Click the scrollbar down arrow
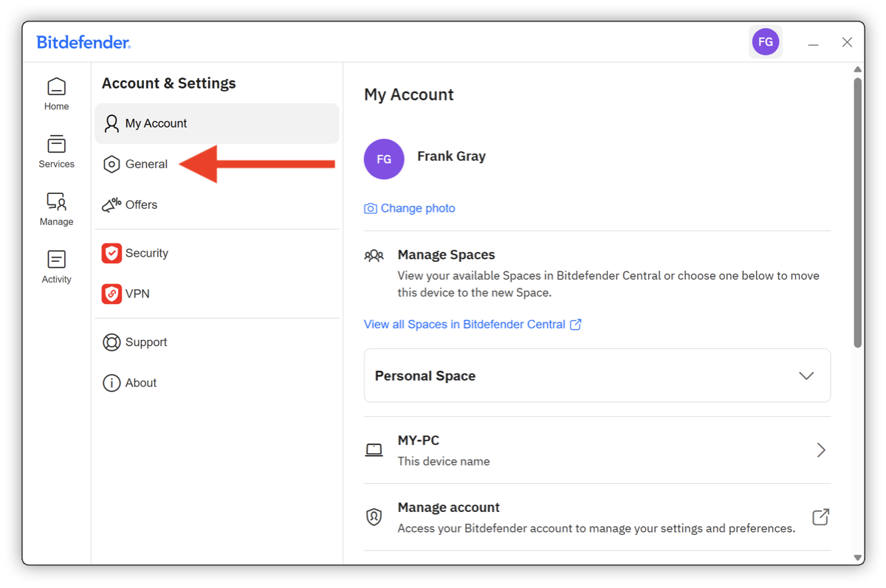Viewport: 886px width, 588px height. (857, 558)
